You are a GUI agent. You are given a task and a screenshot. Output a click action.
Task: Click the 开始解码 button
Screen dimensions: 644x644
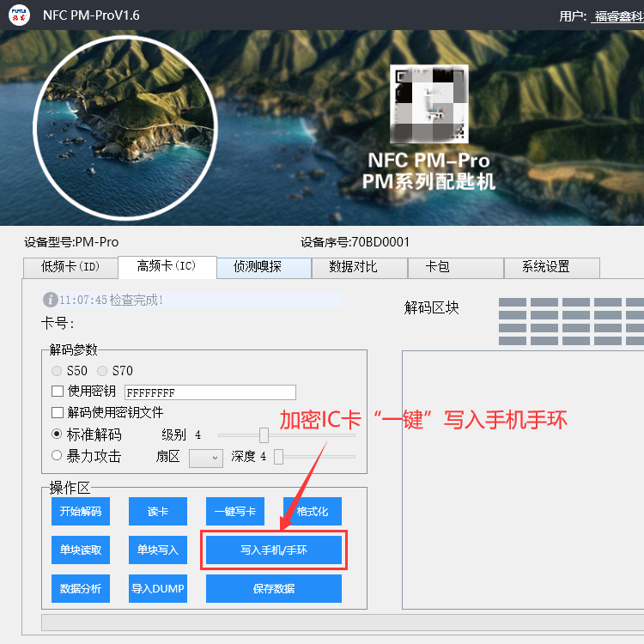coord(81,511)
